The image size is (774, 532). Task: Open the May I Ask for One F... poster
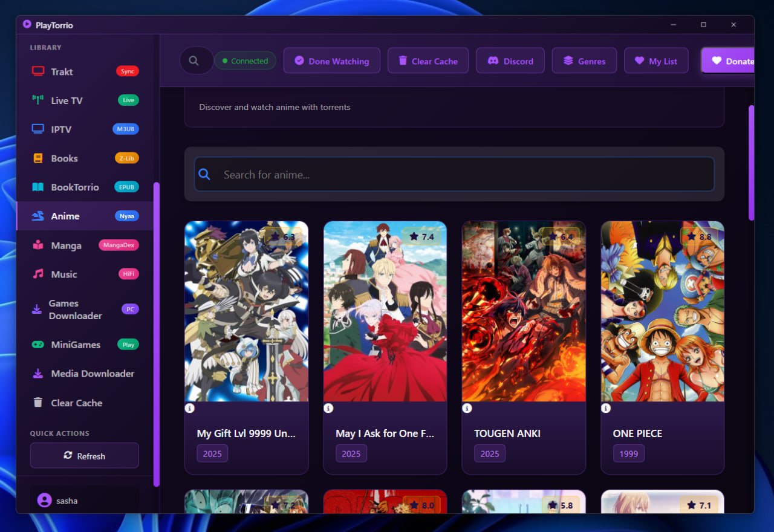coord(385,311)
